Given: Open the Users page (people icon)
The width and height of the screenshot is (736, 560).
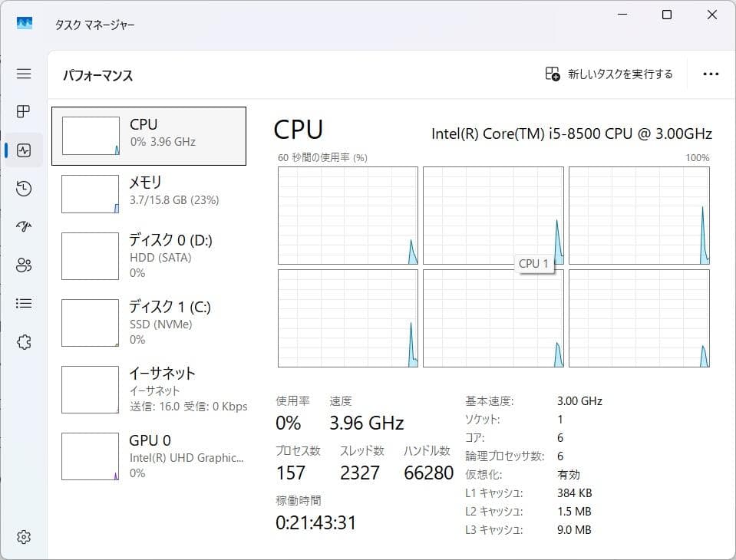Looking at the screenshot, I should (23, 265).
